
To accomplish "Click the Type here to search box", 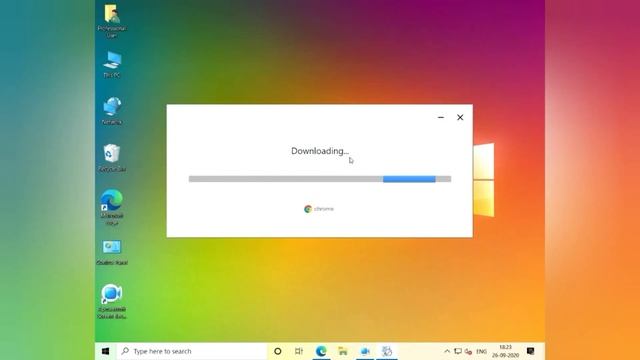I will (191, 351).
